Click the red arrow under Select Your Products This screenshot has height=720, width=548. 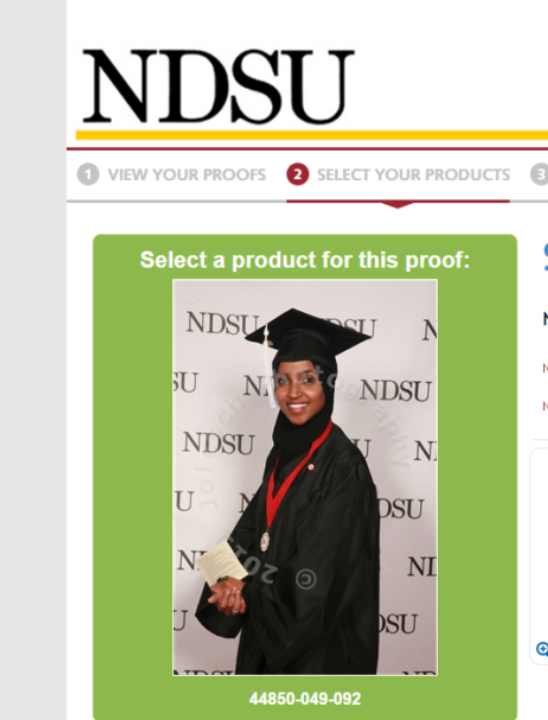397,205
